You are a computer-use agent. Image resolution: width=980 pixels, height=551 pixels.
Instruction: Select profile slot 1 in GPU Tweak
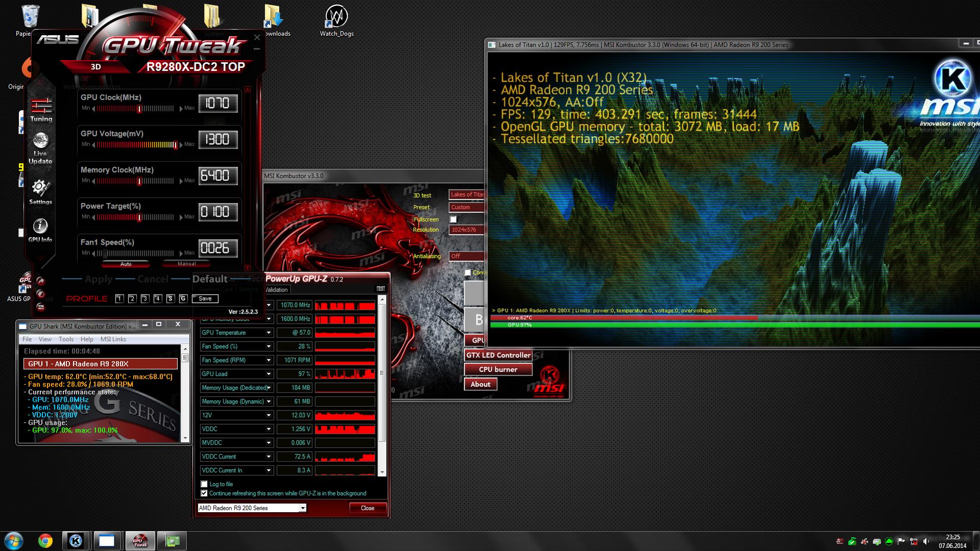coord(119,299)
